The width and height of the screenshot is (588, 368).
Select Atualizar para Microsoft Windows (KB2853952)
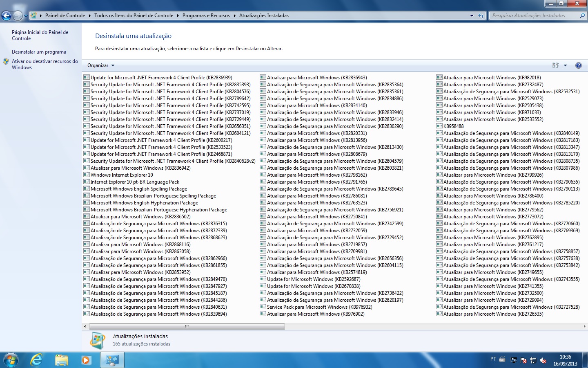pyautogui.click(x=137, y=272)
